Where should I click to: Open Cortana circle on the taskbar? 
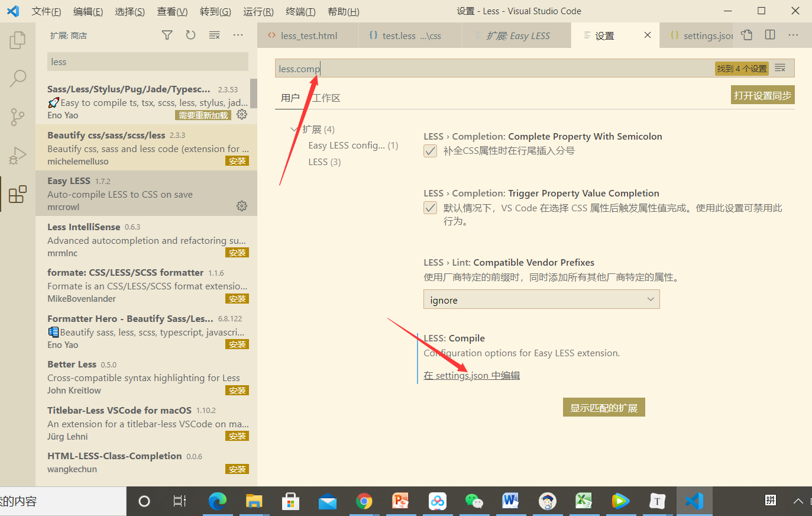click(144, 501)
